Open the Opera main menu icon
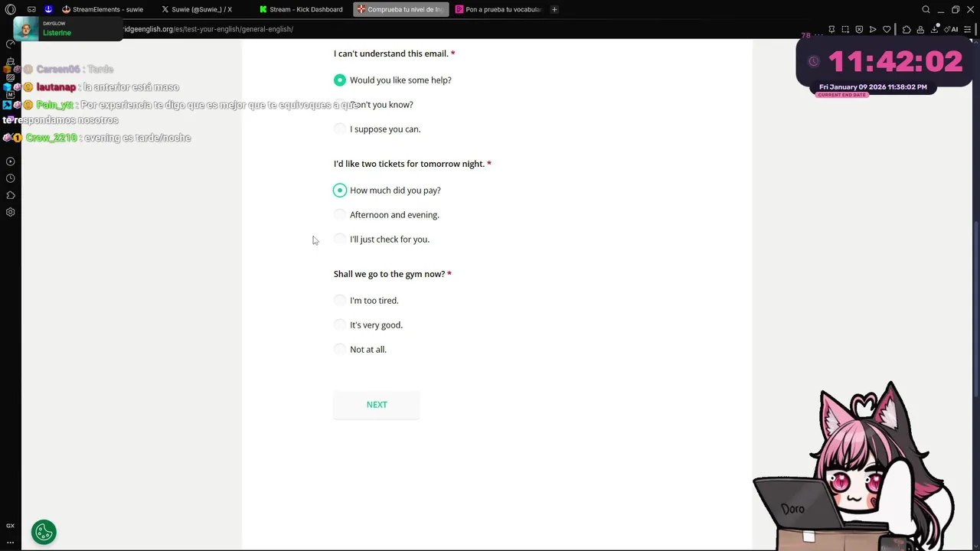This screenshot has width=980, height=551. 10,9
